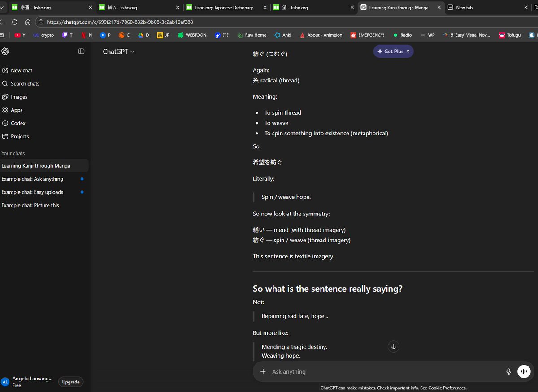This screenshot has width=538, height=392.
Task: Close the New tab tab
Action: tap(527, 8)
